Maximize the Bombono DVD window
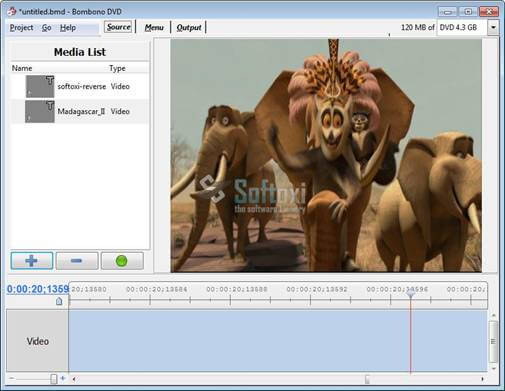505x391 pixels. click(468, 12)
